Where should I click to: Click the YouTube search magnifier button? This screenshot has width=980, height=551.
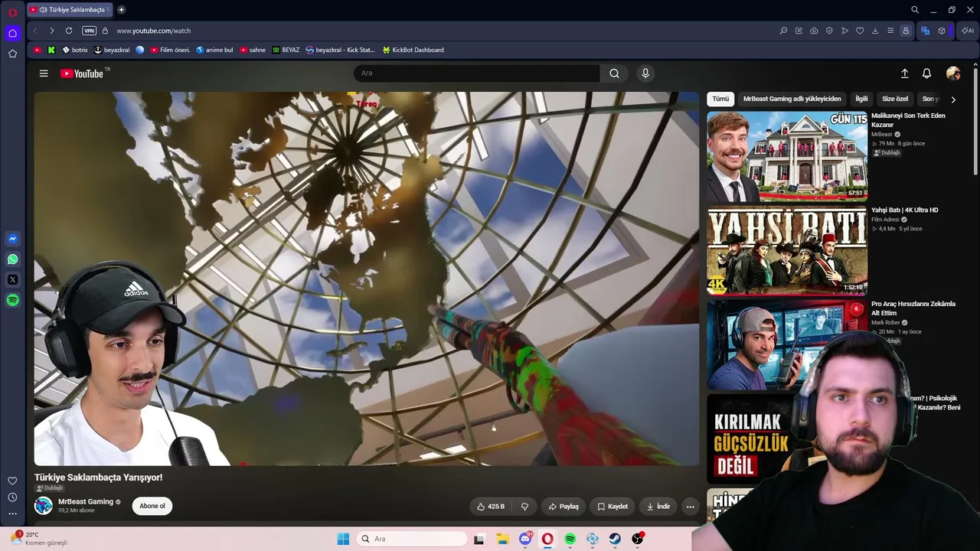[x=614, y=73]
